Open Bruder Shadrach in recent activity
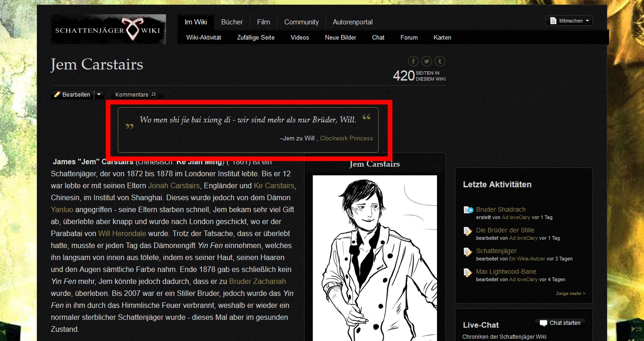This screenshot has width=644, height=341. (x=501, y=209)
